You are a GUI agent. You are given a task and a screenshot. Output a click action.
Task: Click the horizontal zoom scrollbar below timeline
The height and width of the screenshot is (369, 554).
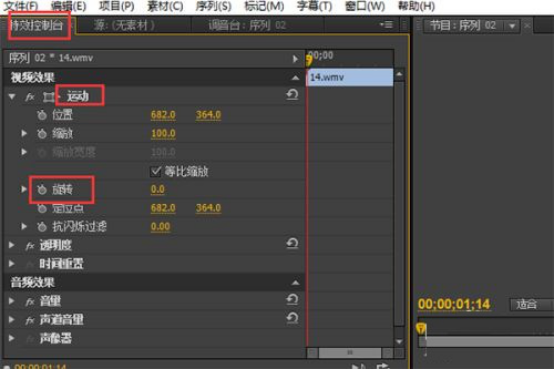pos(350,353)
